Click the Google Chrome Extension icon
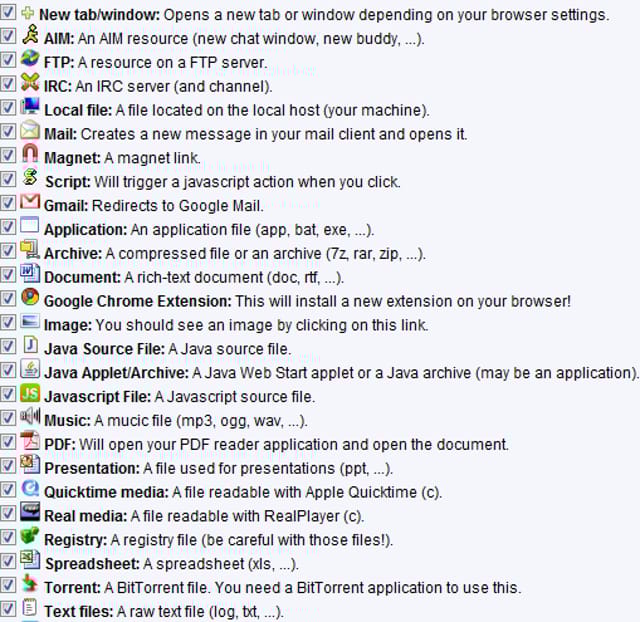Viewport: 640px width, 622px height. 30,297
